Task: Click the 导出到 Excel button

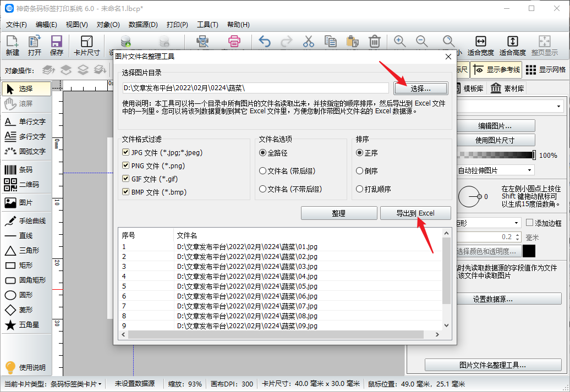Action: tap(415, 213)
